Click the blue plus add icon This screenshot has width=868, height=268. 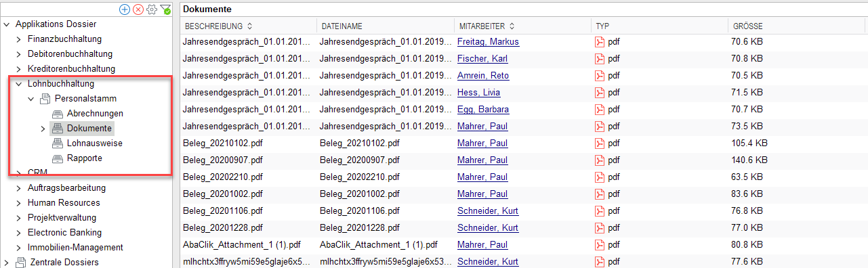pyautogui.click(x=124, y=9)
